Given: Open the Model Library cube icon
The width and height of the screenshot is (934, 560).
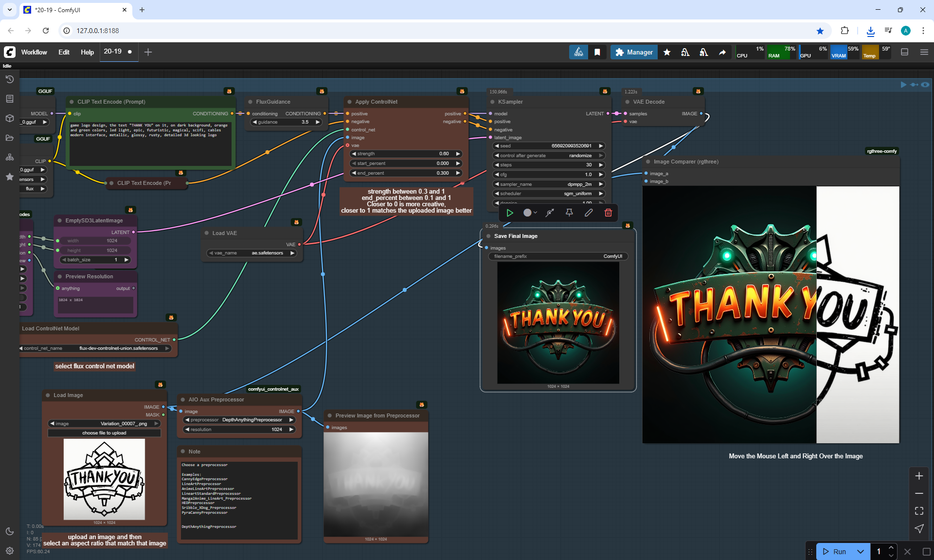Looking at the screenshot, I should coord(9,118).
